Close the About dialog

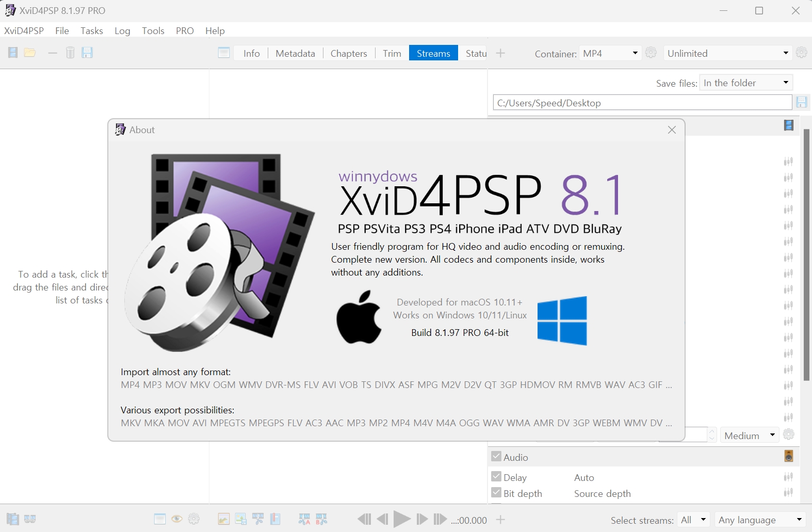click(672, 130)
